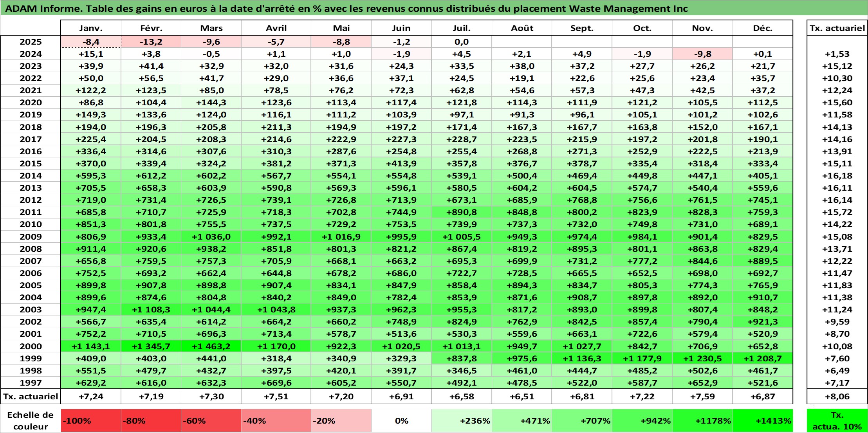Image resolution: width=868 pixels, height=433 pixels.
Task: Click cell +1 036,0 in year 2009
Action: (x=211, y=237)
